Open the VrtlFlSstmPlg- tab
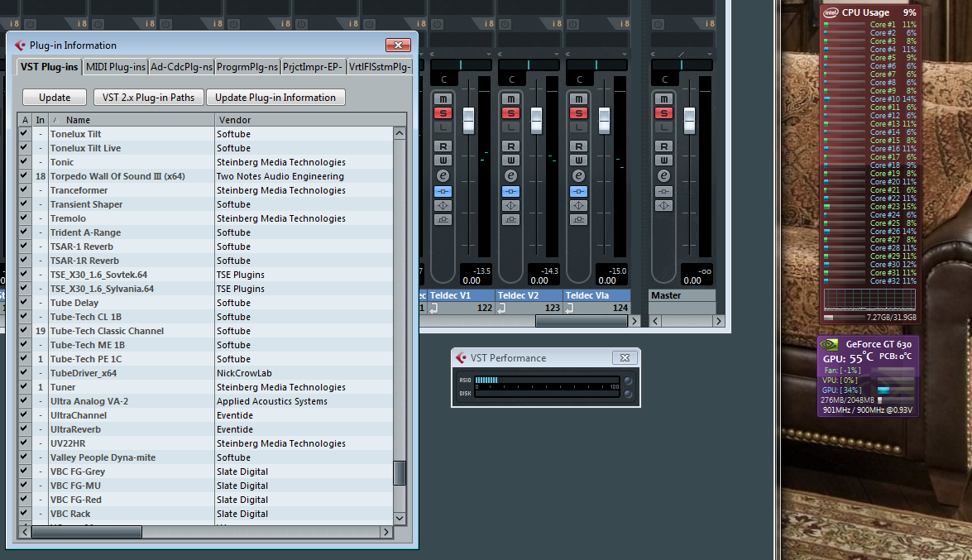972x560 pixels. [380, 67]
